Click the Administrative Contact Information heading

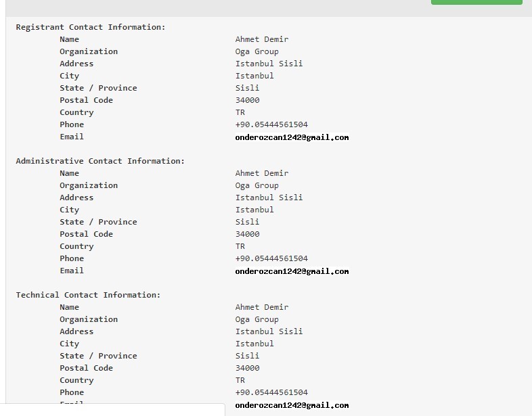pos(100,161)
